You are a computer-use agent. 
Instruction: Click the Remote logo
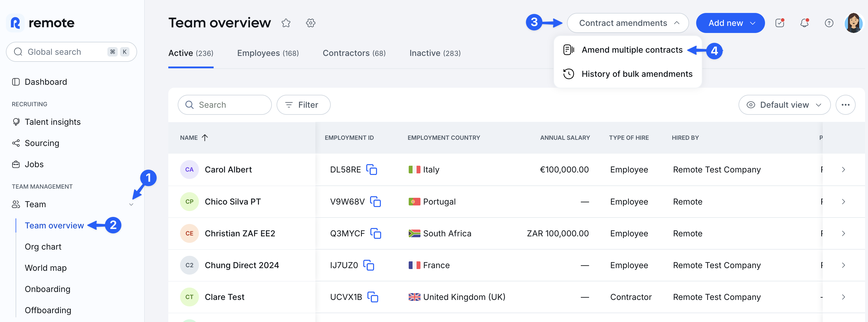tap(40, 23)
